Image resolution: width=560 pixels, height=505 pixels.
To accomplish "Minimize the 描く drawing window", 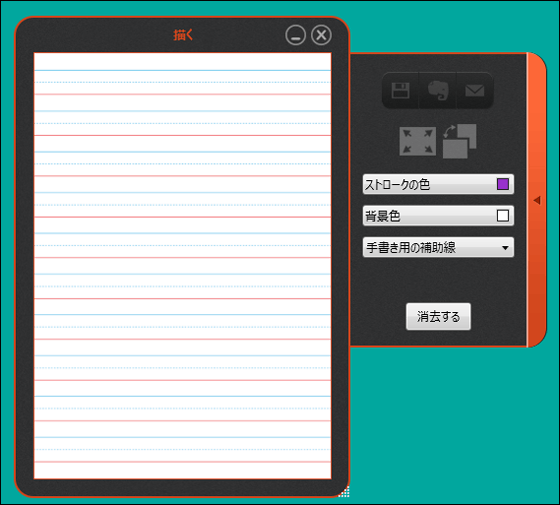I will coord(295,35).
